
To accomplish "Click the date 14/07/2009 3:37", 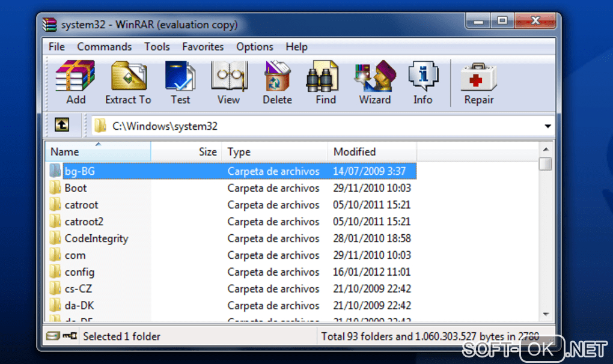I will click(370, 171).
